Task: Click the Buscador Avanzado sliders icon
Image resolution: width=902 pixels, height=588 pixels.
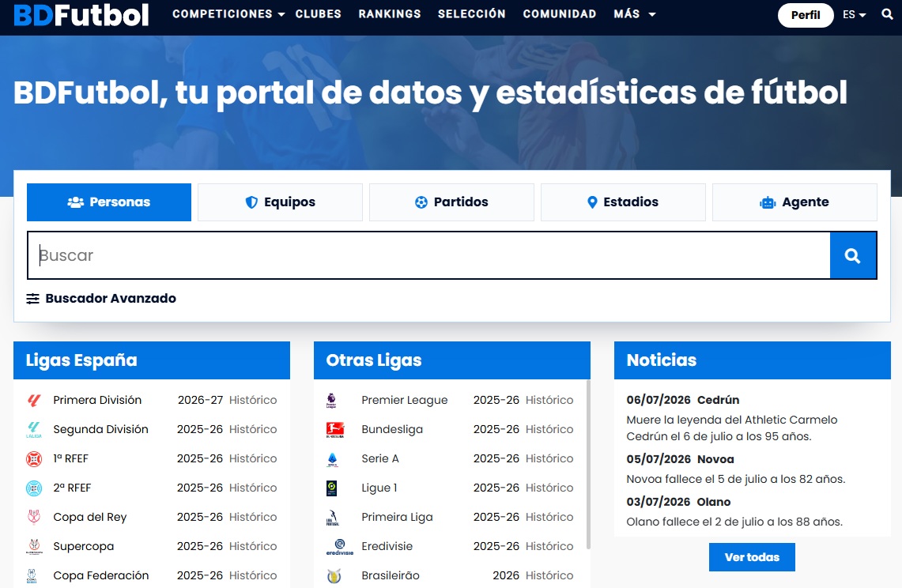Action: 32,299
